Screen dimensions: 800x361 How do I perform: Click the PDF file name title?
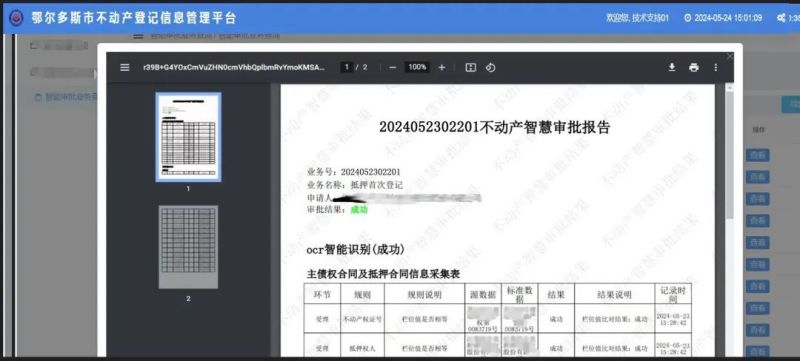tap(234, 67)
